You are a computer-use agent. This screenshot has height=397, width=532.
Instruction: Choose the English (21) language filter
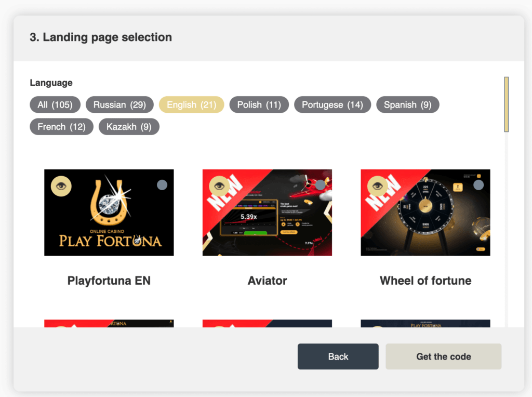[191, 104]
